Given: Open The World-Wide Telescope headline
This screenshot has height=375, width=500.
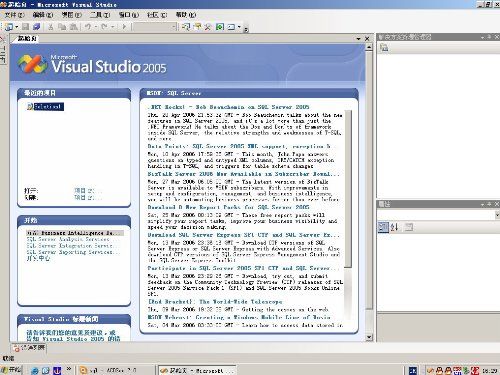Looking at the screenshot, I should (215, 302).
